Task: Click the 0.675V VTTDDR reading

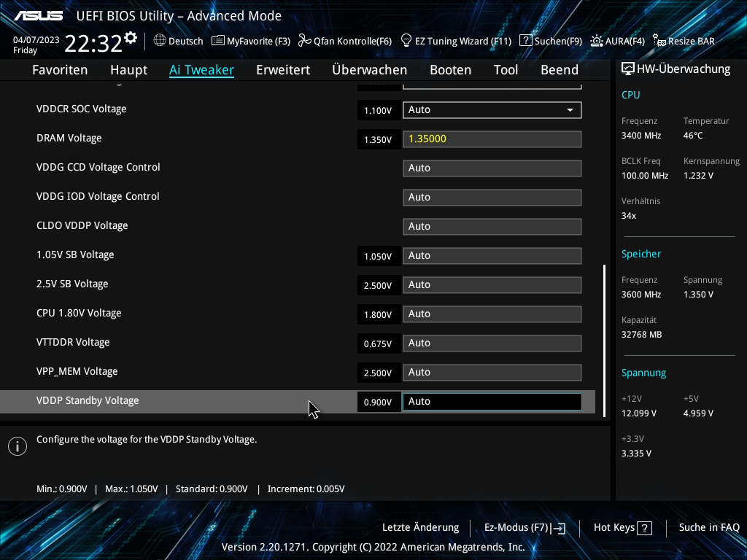Action: (x=378, y=344)
